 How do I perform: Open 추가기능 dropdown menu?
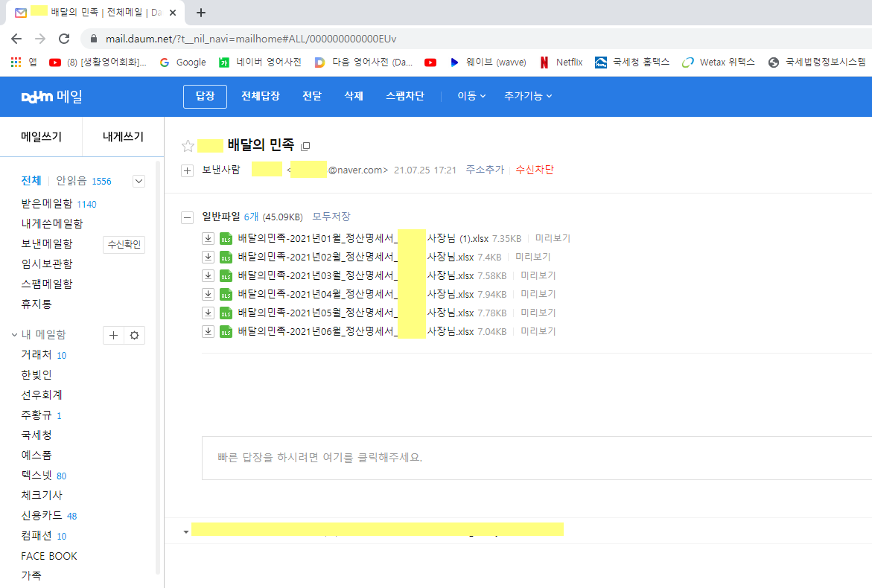click(527, 96)
